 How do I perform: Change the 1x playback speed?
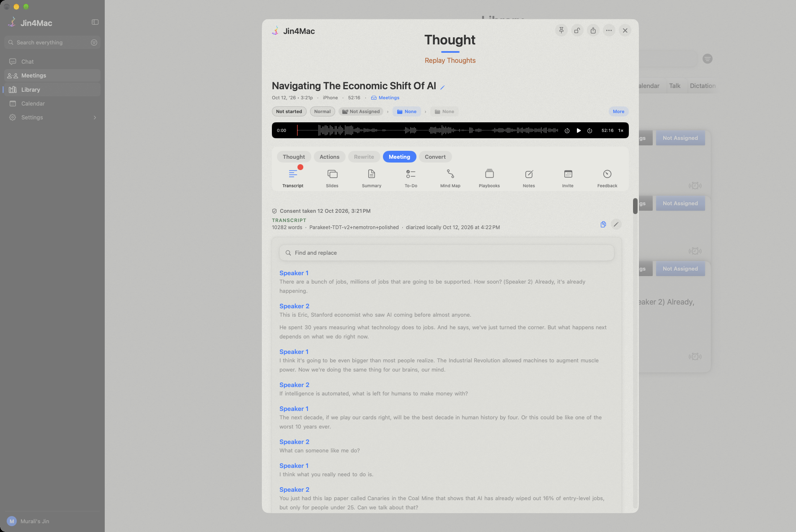621,131
